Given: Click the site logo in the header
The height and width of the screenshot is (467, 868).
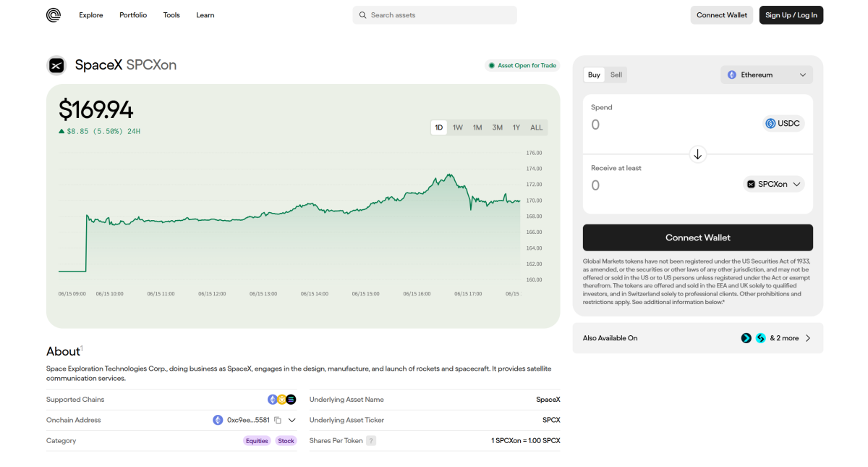Looking at the screenshot, I should [x=54, y=15].
